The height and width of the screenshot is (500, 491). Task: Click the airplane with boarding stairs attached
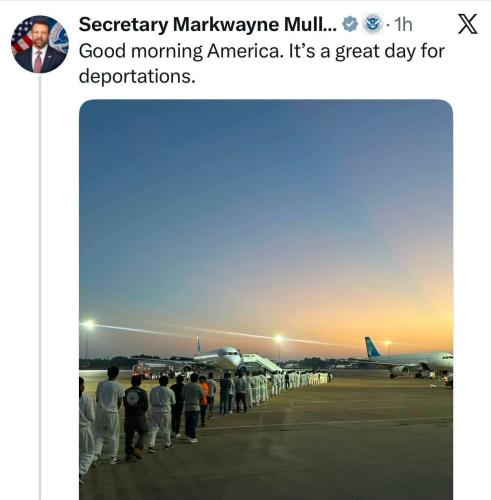pos(217,357)
